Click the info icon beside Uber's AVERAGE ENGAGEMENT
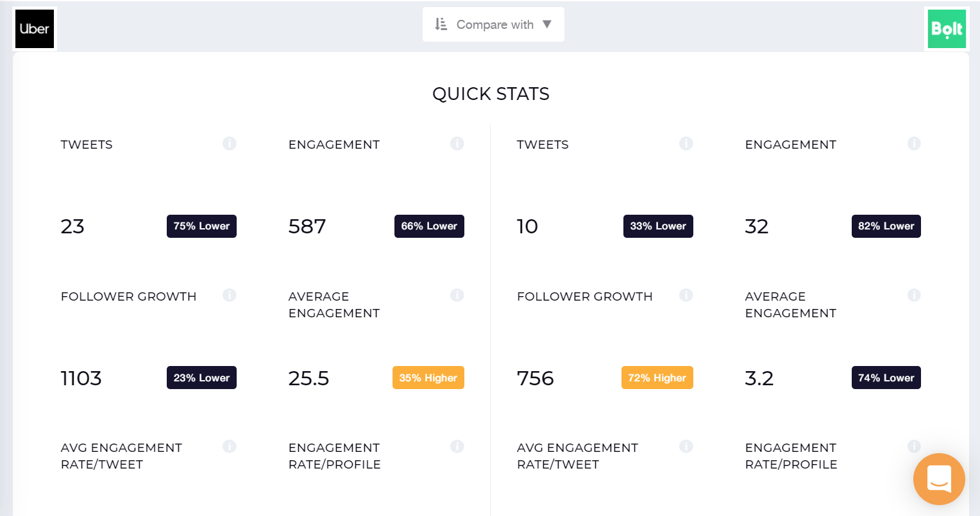 click(457, 295)
